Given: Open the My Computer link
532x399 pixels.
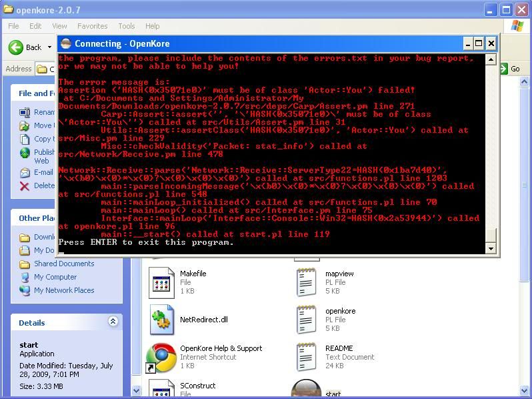Looking at the screenshot, I should click(x=55, y=277).
